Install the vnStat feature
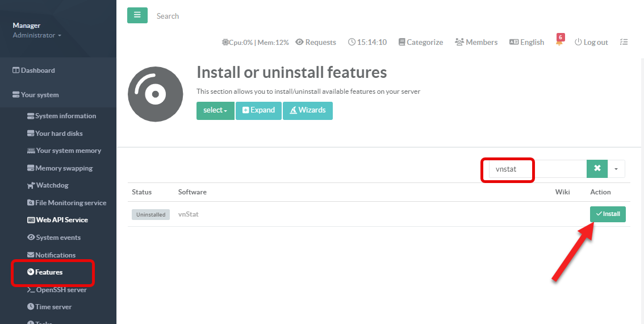 tap(608, 214)
